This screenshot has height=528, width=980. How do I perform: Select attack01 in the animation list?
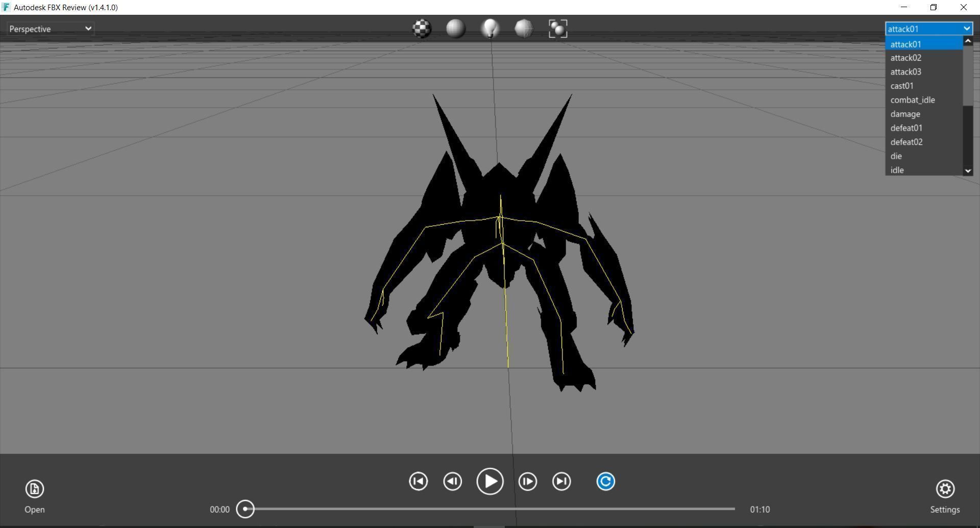coord(924,44)
